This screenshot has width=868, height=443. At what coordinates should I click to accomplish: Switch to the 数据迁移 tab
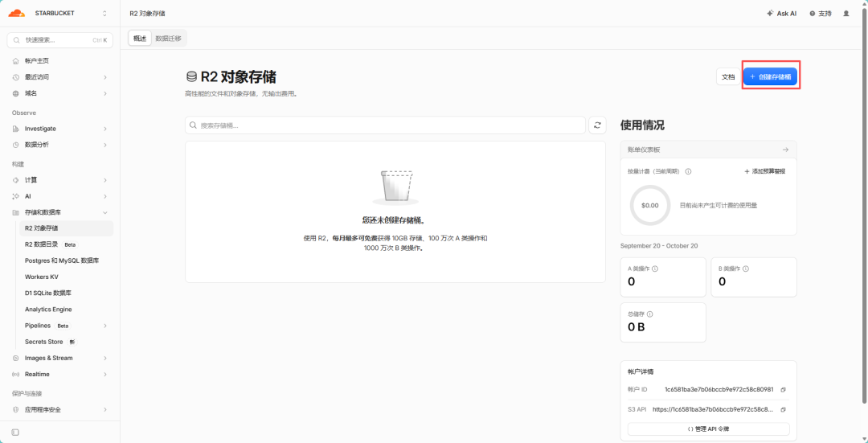(x=168, y=39)
